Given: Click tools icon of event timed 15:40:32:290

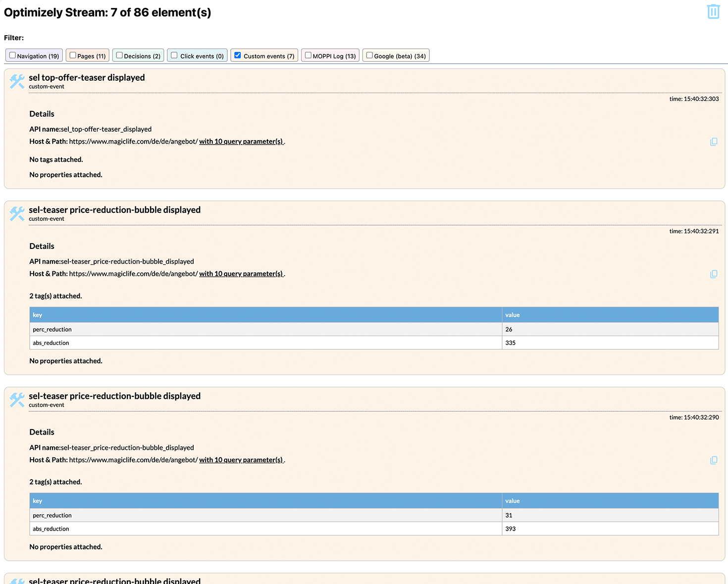Looking at the screenshot, I should 17,399.
